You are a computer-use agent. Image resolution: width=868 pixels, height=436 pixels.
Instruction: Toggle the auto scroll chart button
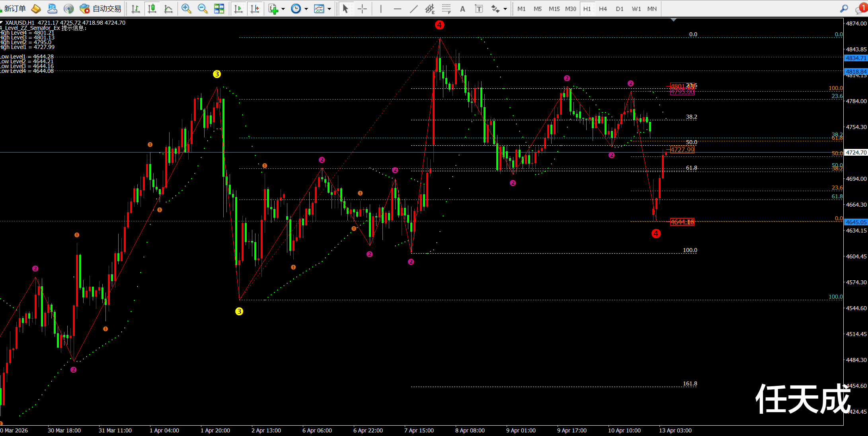coord(238,8)
